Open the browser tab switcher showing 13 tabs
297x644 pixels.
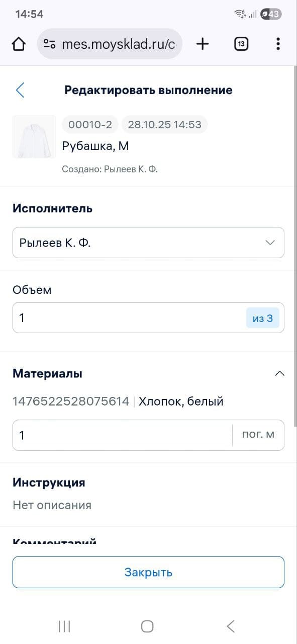point(241,44)
